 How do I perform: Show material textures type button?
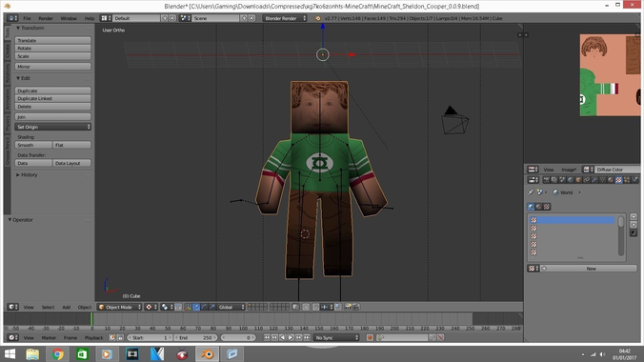[x=539, y=207]
